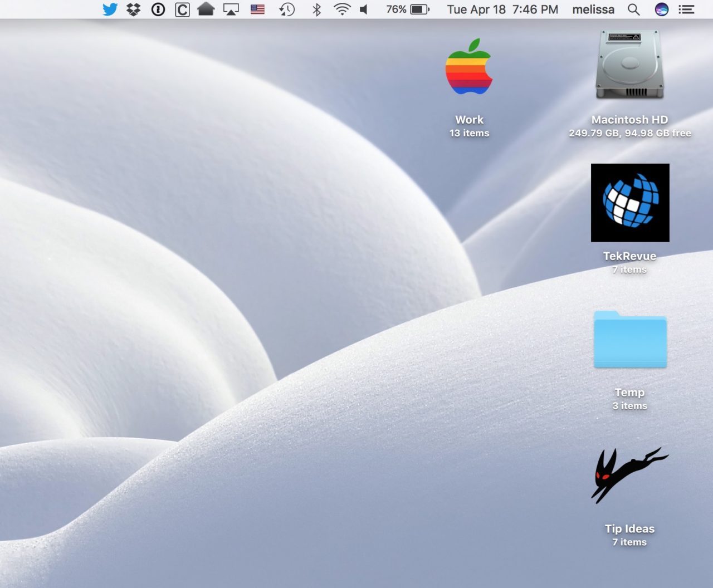
Task: Activate Siri from the menu bar
Action: [661, 9]
